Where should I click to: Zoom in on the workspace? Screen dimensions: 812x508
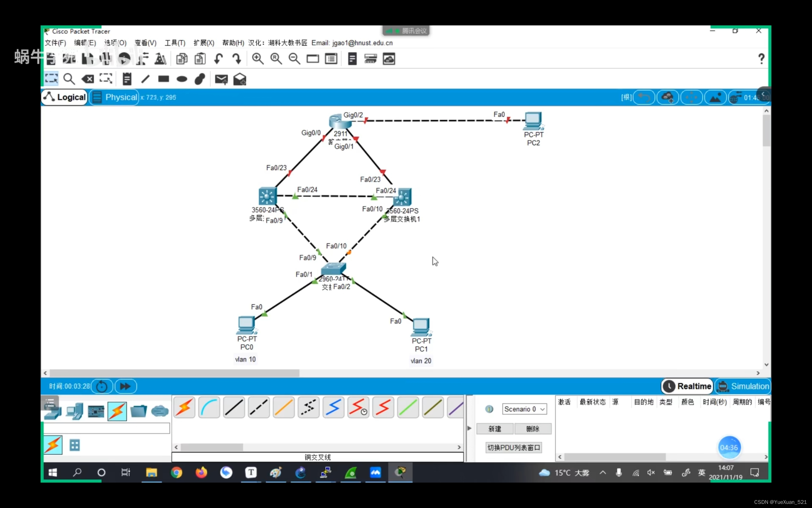pos(258,59)
